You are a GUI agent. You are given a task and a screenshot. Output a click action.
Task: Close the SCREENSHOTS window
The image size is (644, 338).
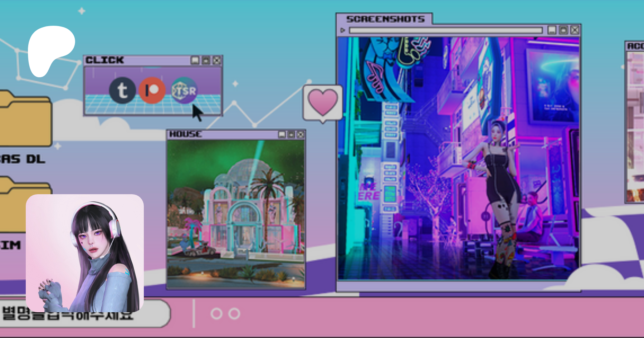pyautogui.click(x=575, y=30)
